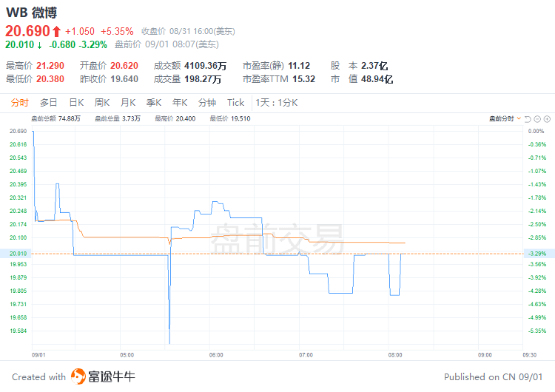
Task: Click the 昨收价 19.640 value
Action: click(x=124, y=79)
